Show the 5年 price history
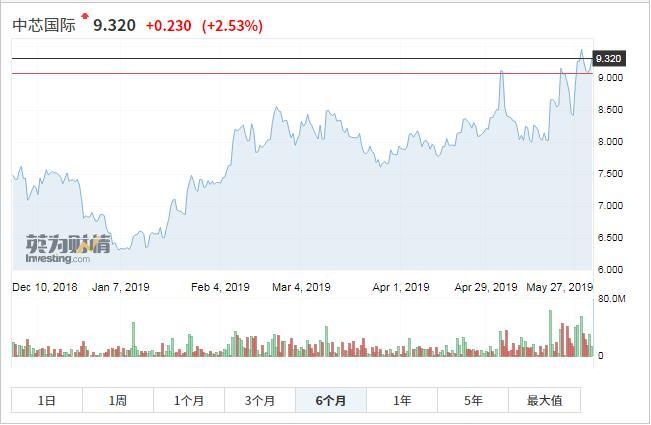The height and width of the screenshot is (425, 651). pyautogui.click(x=473, y=400)
